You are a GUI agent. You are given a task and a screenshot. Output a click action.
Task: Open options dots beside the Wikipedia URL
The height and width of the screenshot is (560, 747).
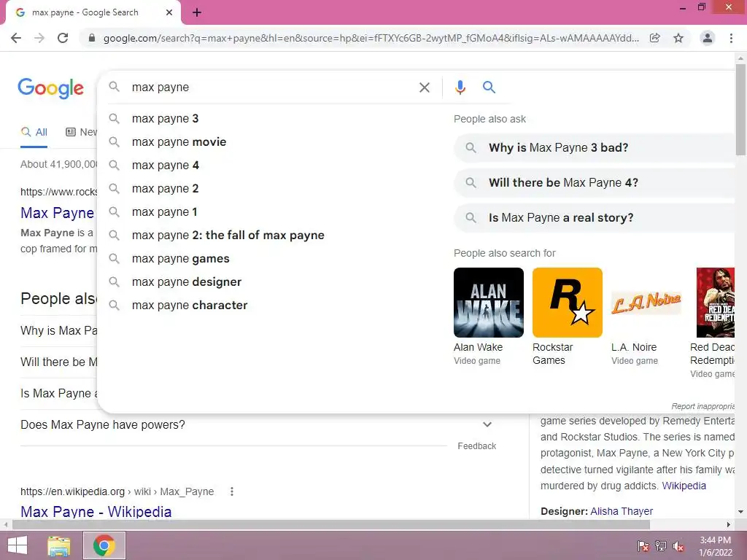232,491
